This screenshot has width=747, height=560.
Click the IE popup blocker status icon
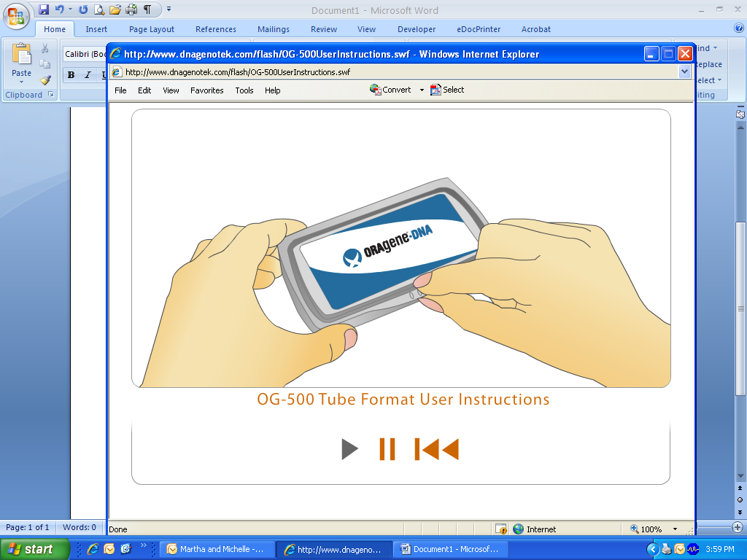(x=501, y=529)
